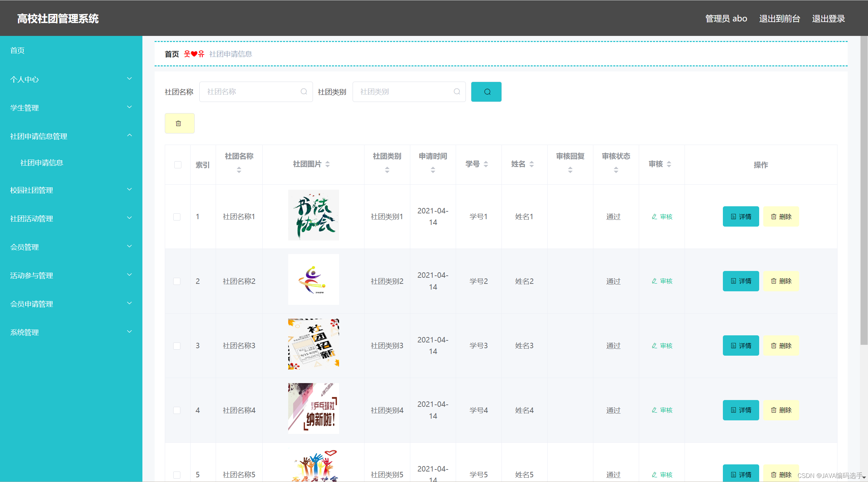Open 社团申请信息 submenu item
Screen dimensions: 868x482
42,163
